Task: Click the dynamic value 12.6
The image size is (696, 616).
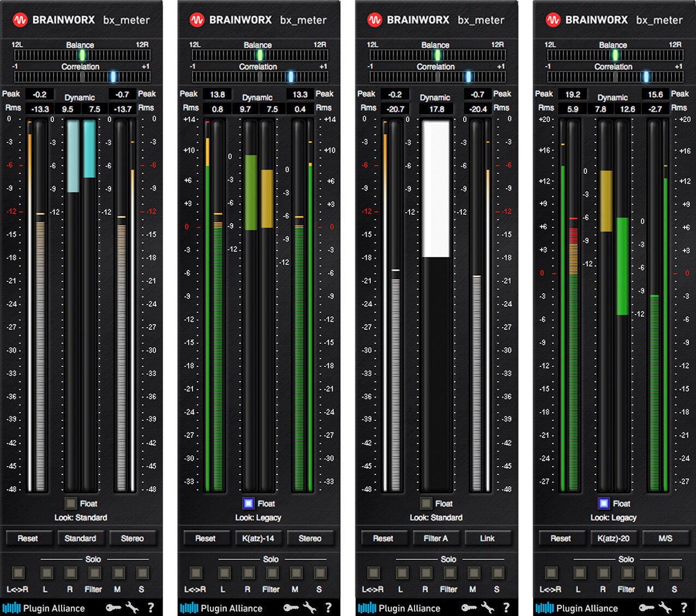Action: click(x=627, y=109)
